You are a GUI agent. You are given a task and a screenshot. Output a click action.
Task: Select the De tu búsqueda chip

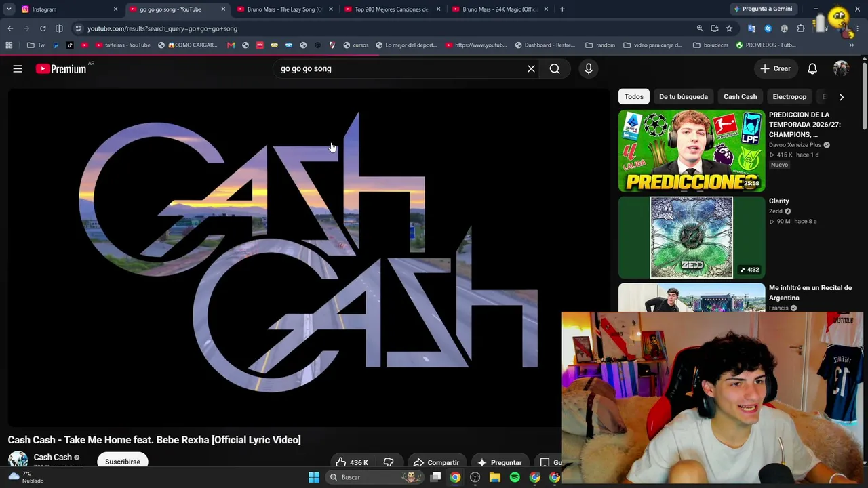pos(684,97)
